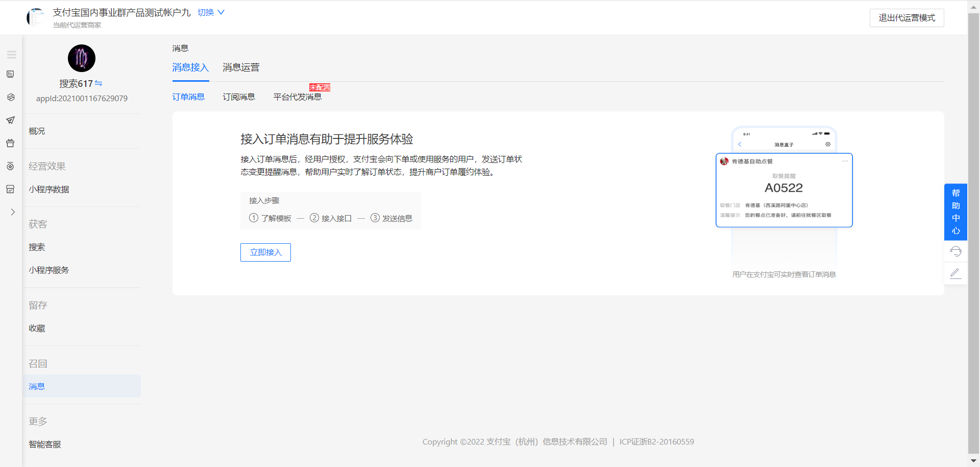Click the cube package icon in left rail

(x=10, y=97)
